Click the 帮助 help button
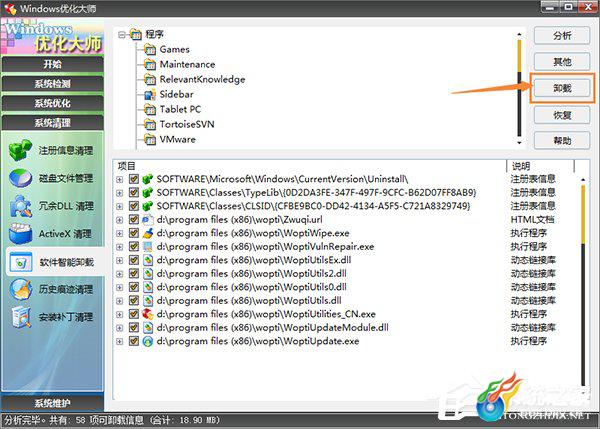Screen dimensions: 600x429 click(562, 141)
